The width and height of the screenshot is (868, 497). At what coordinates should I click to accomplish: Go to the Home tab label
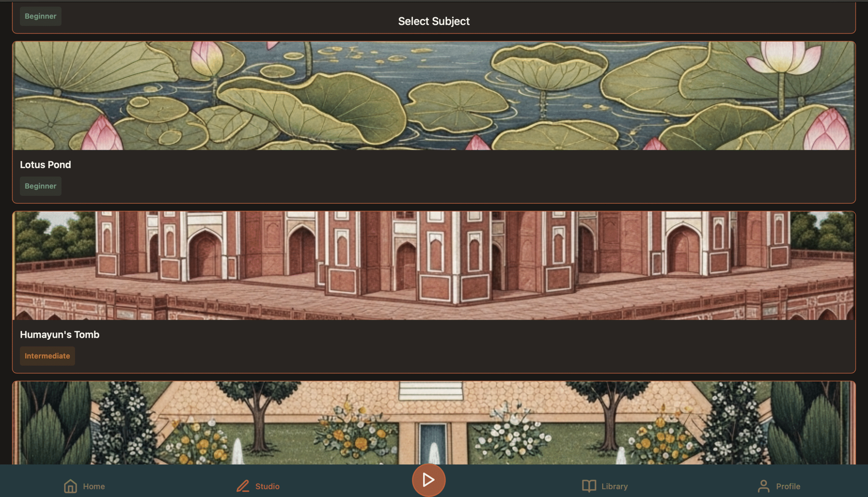point(94,486)
